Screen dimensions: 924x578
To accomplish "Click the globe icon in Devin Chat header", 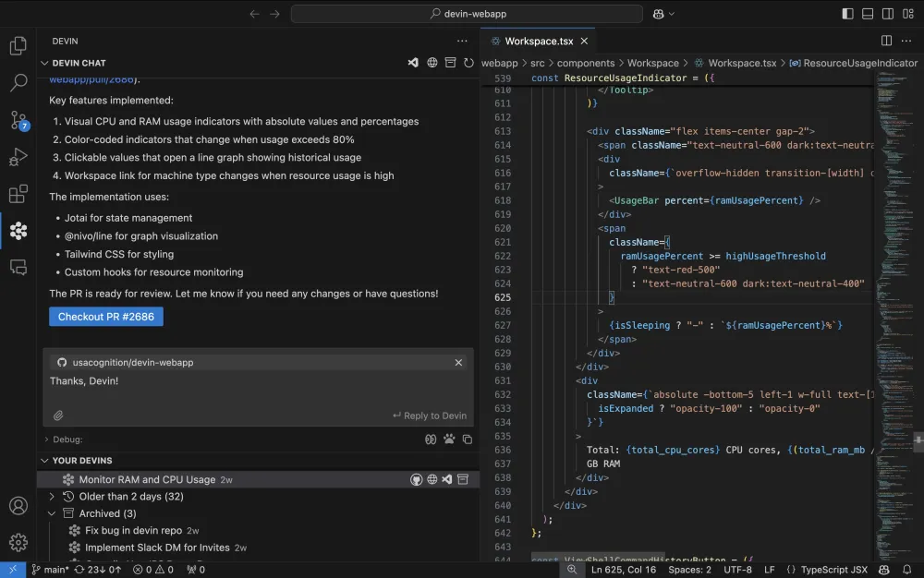I will pyautogui.click(x=432, y=63).
